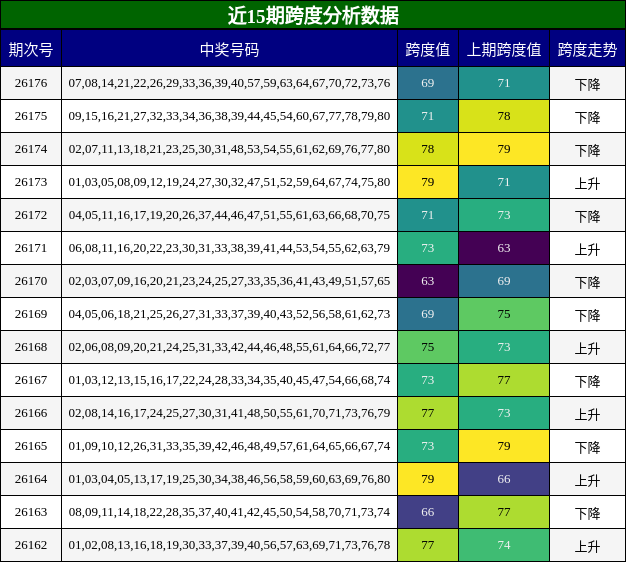Click previous span value 71 in row 26176
Screen dimensions: 626x562
(504, 83)
